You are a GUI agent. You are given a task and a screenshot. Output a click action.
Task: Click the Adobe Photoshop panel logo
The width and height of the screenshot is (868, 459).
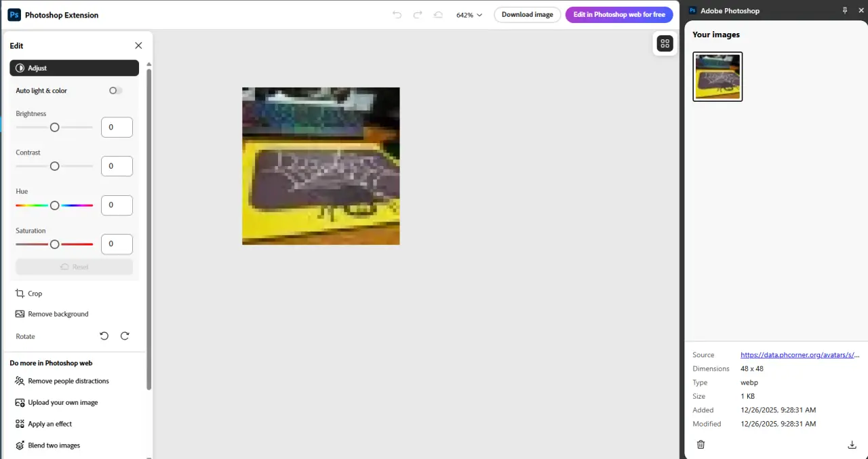pyautogui.click(x=692, y=11)
